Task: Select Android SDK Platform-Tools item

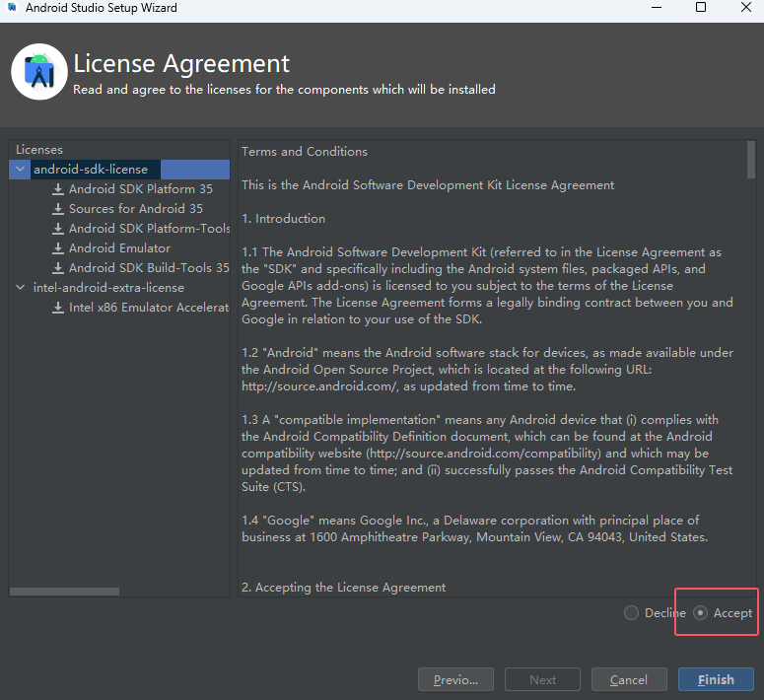Action: 149,229
